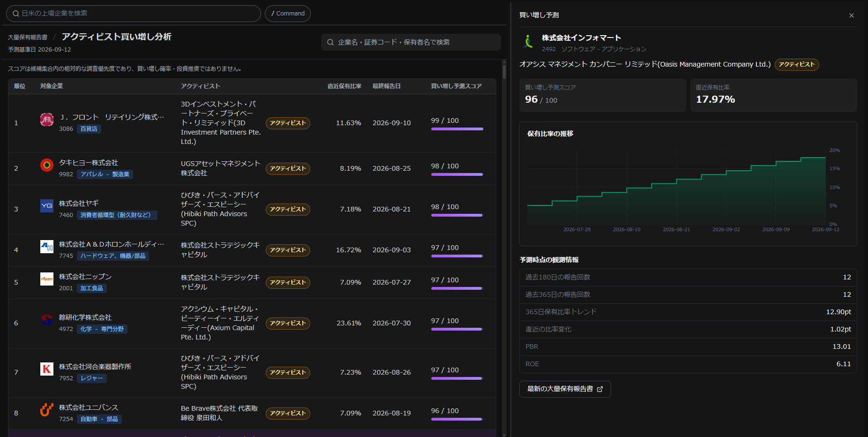Click 株式会社インフォマート title in side panel
This screenshot has height=437, width=868.
point(582,38)
